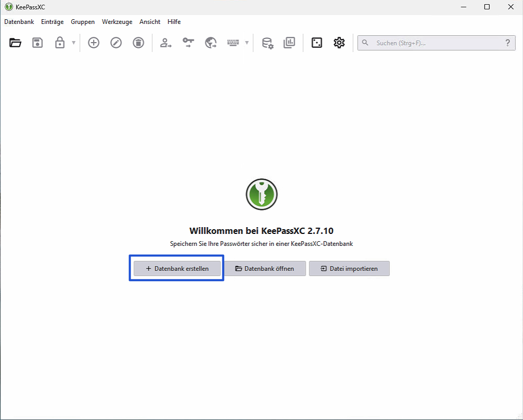
Task: Click the save database disk icon
Action: pos(37,43)
